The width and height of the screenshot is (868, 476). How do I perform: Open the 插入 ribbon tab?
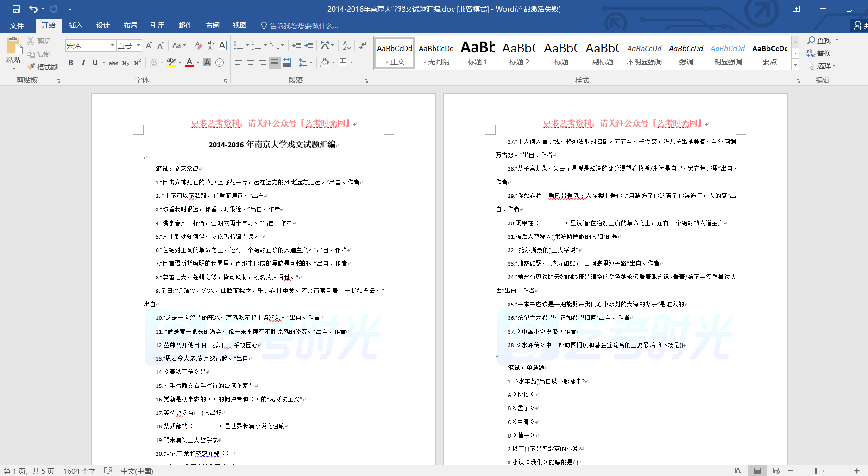coord(75,25)
